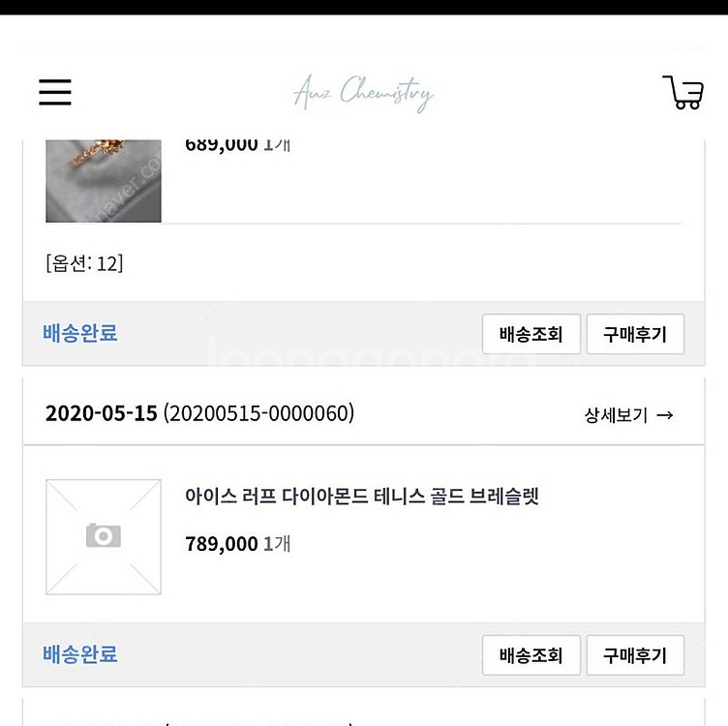
Task: Track delivery for the ring order
Action: click(531, 334)
